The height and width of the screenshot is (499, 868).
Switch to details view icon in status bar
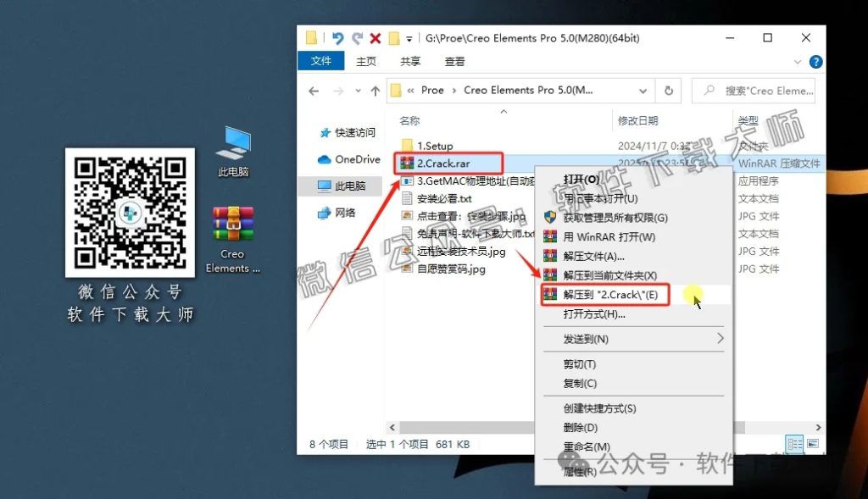794,444
